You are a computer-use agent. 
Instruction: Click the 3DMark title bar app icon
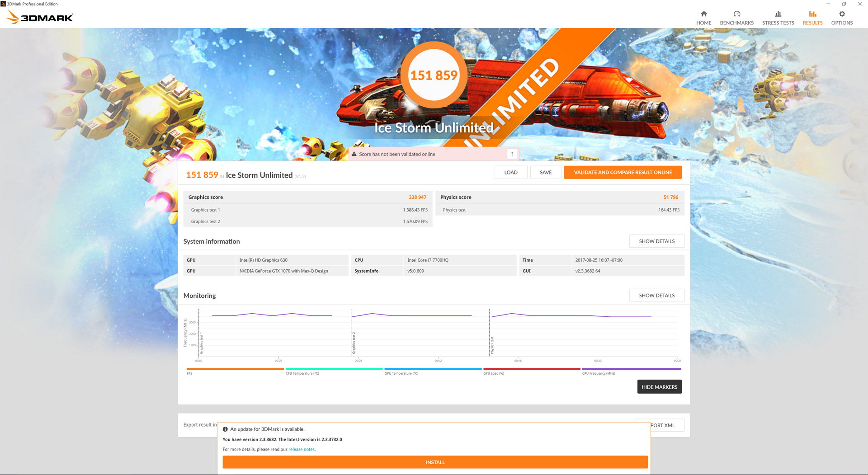tap(3, 4)
